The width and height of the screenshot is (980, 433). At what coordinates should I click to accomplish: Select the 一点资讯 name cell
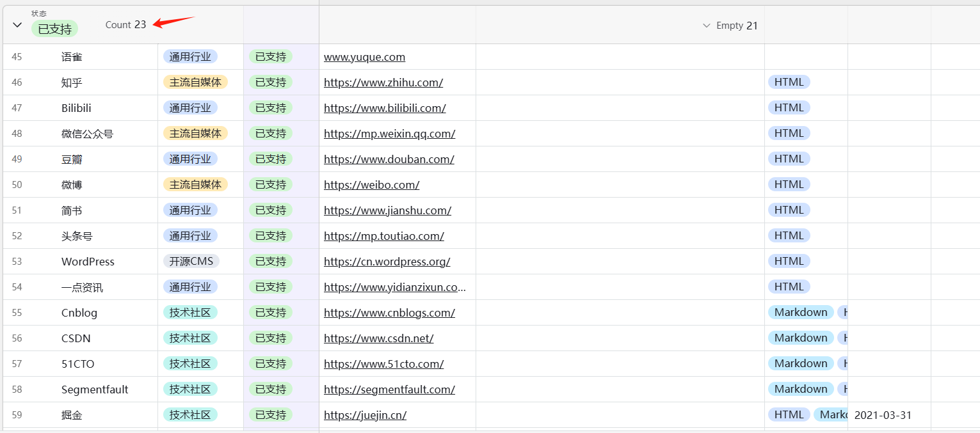[82, 287]
